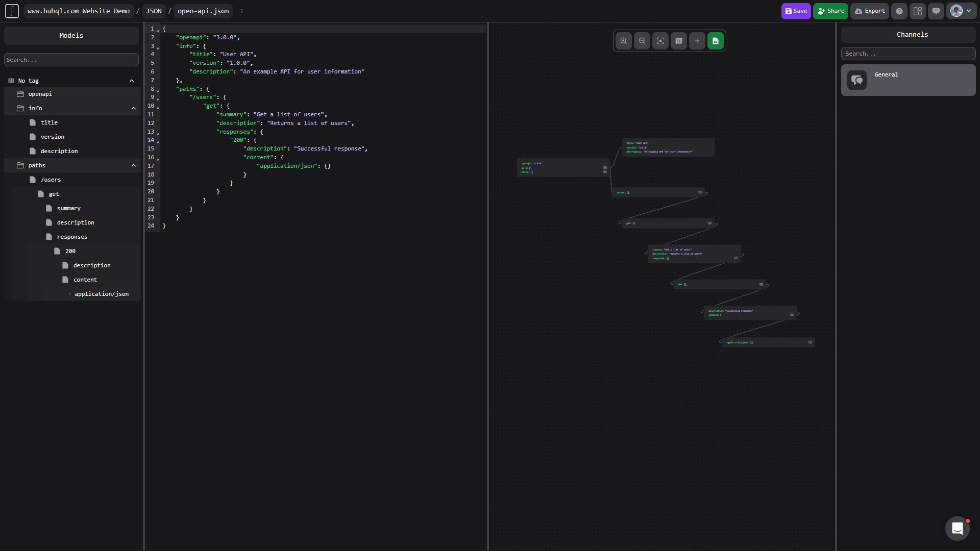Select the zoom-in icon on canvas
This screenshot has width=980, height=551.
click(624, 41)
